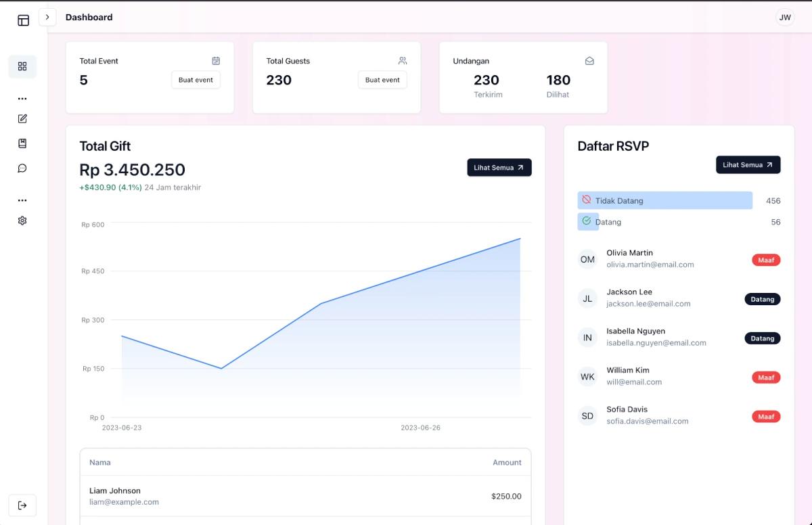
Task: Click the Maaf badge for Sofia Davis
Action: [x=766, y=417]
